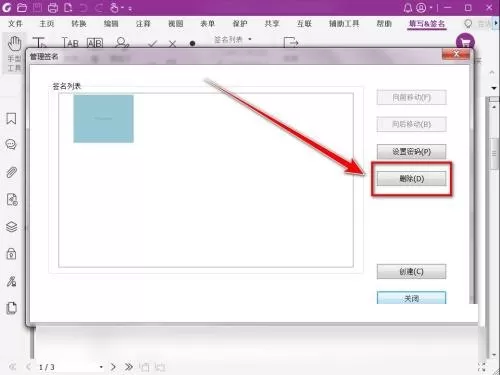Close the 管理签名 dialog with X
The height and width of the screenshot is (375, 500).
(x=456, y=54)
